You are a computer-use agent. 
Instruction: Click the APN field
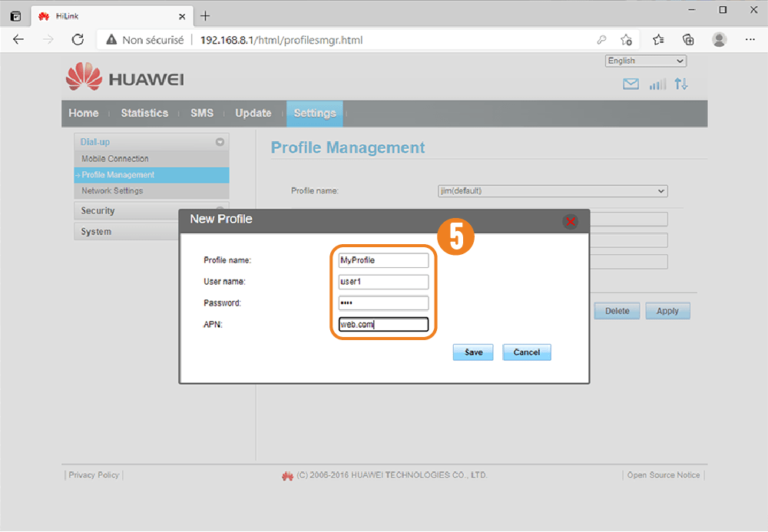point(383,324)
